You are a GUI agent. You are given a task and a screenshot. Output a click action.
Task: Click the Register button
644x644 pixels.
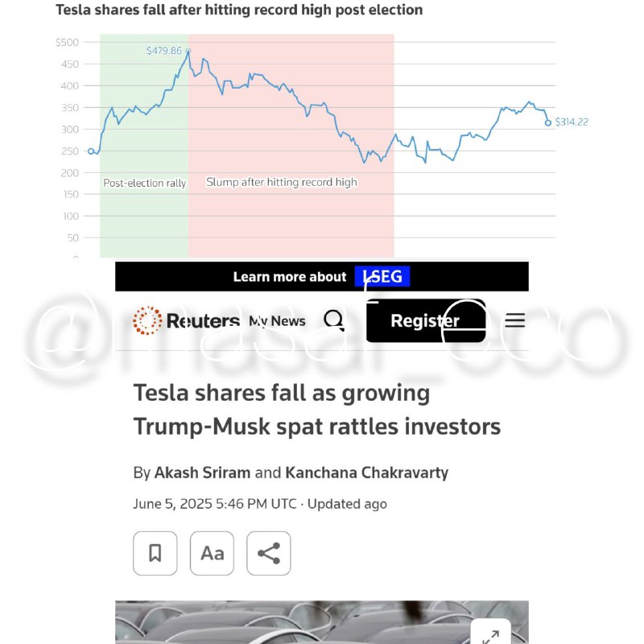coord(426,320)
